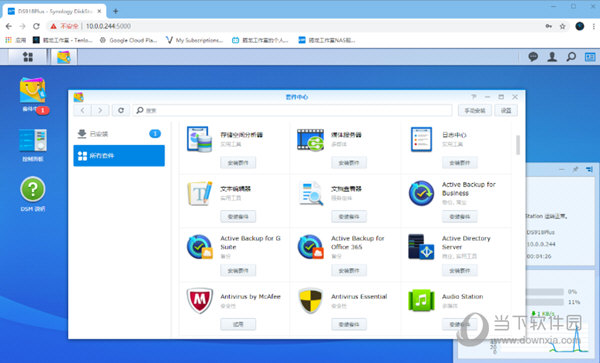Pin the widget panel behind Package Center

coord(575,169)
